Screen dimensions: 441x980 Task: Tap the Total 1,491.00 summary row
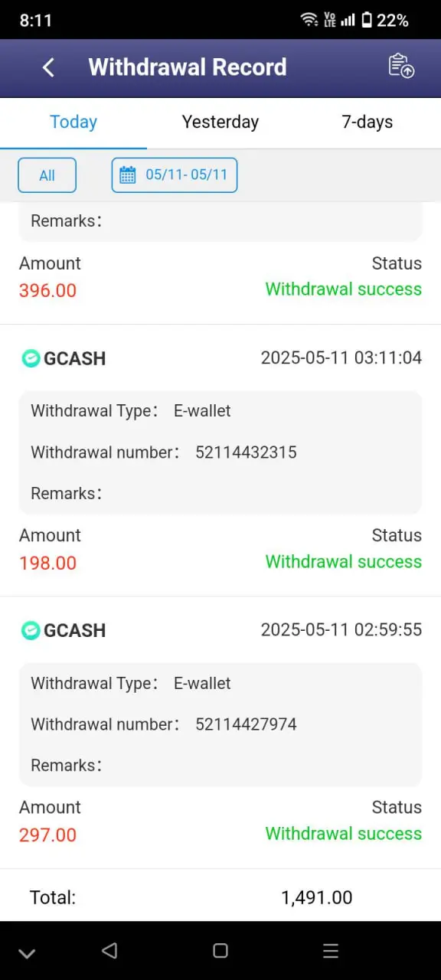tap(220, 897)
